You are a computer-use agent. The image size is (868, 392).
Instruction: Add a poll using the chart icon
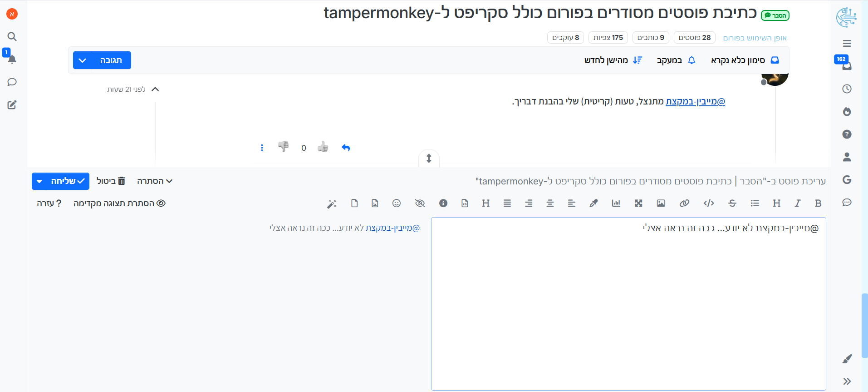click(x=616, y=203)
